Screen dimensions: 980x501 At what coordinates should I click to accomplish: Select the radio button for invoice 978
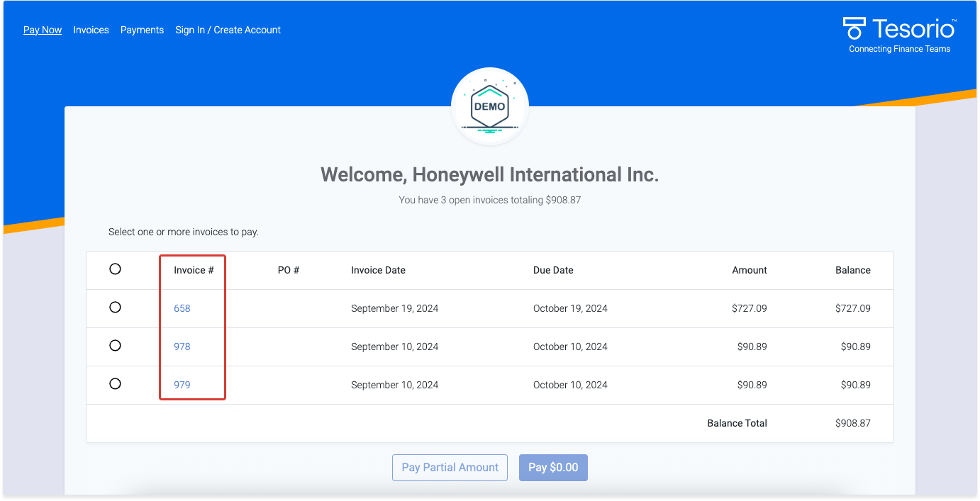click(x=115, y=346)
